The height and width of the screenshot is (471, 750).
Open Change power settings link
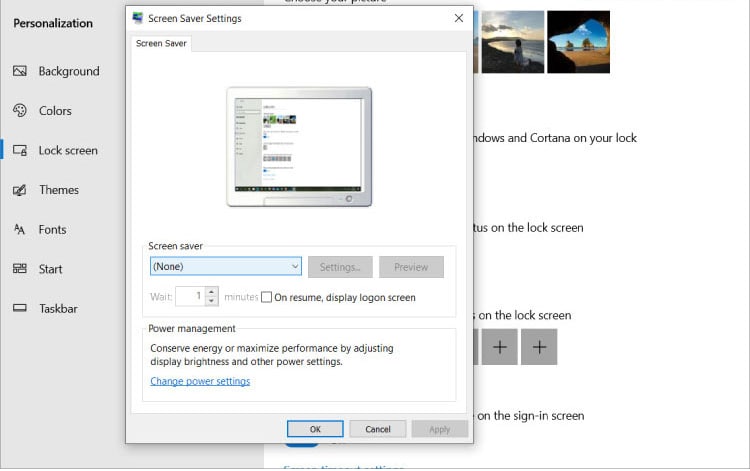(x=200, y=381)
